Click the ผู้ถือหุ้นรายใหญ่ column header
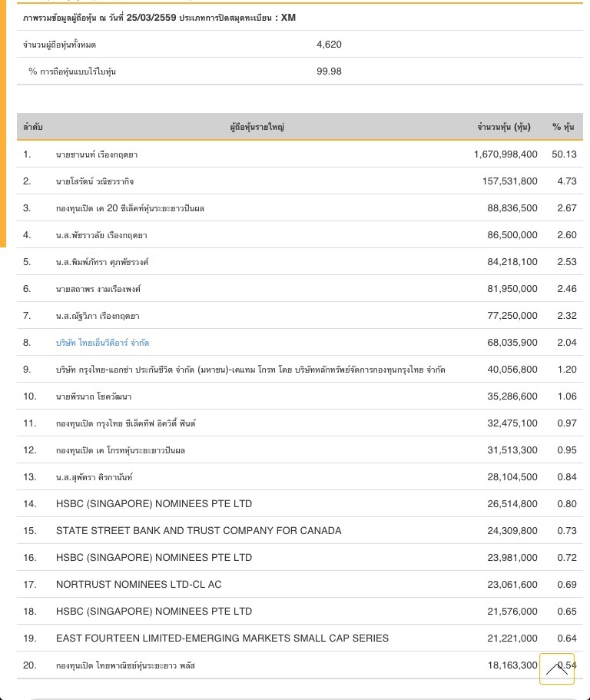Screen dimensions: 590x700 coord(257,127)
